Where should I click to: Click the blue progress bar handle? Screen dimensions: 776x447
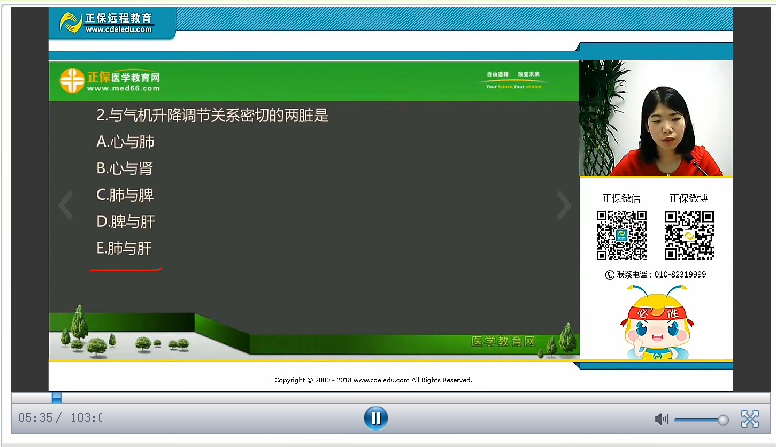pos(57,397)
